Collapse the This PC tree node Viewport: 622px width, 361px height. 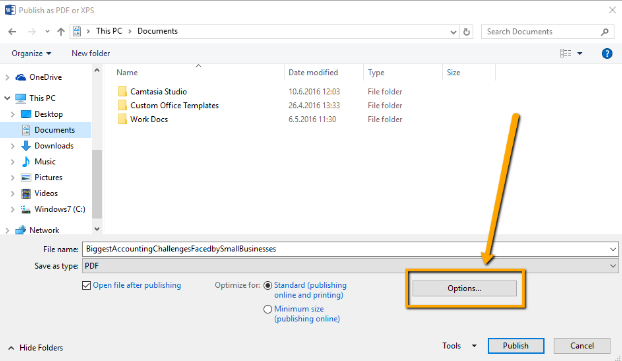7,98
